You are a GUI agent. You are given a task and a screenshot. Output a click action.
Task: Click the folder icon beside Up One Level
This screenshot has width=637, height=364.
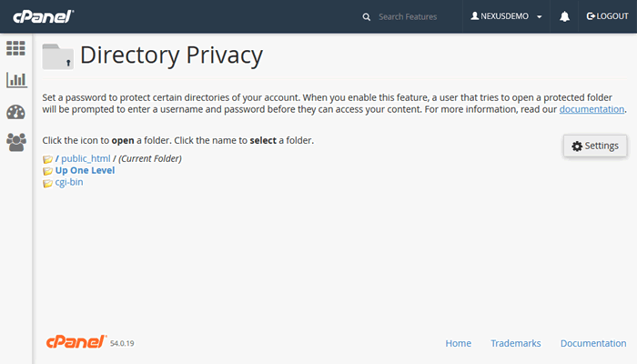pyautogui.click(x=47, y=171)
